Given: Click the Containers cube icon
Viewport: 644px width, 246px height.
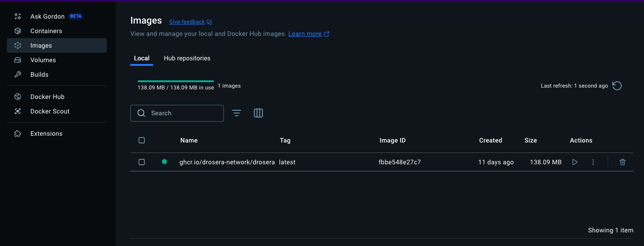Looking at the screenshot, I should point(18,31).
